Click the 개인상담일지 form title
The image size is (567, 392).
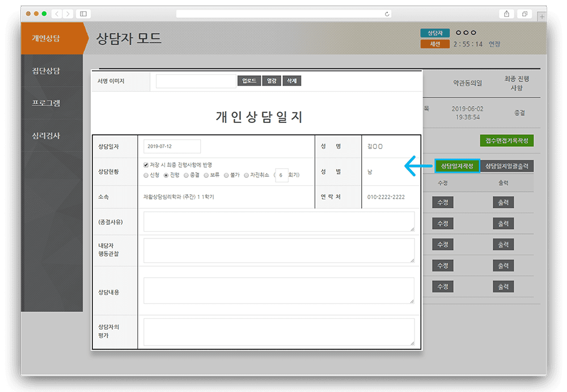point(259,117)
